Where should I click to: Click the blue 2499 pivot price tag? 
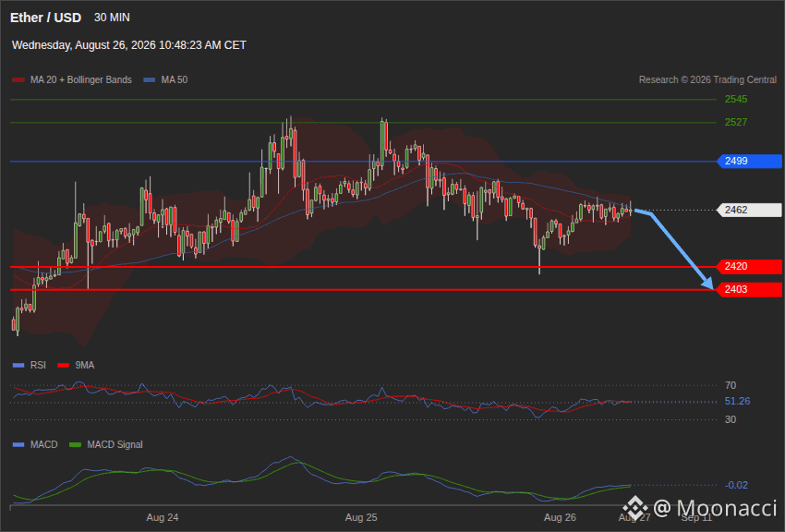click(750, 161)
